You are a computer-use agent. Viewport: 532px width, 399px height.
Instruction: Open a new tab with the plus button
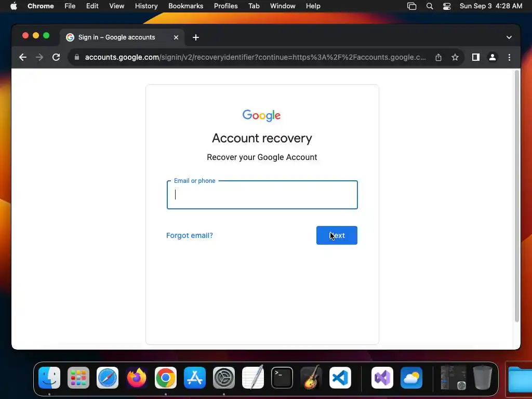pyautogui.click(x=196, y=37)
